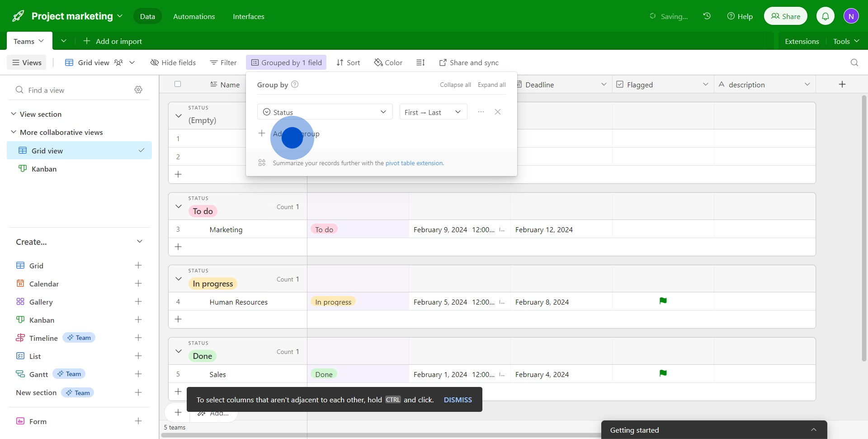Remove the Status grouping with X
Image resolution: width=868 pixels, height=439 pixels.
click(x=498, y=112)
